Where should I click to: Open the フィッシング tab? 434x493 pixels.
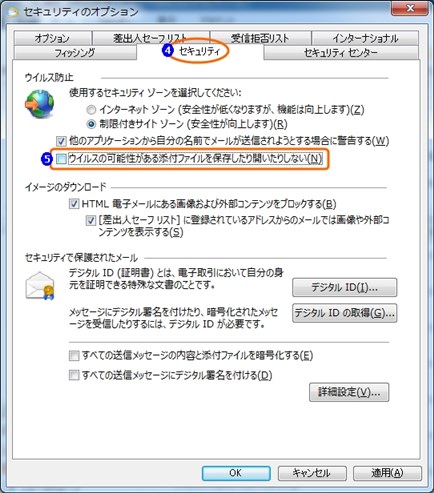point(75,53)
